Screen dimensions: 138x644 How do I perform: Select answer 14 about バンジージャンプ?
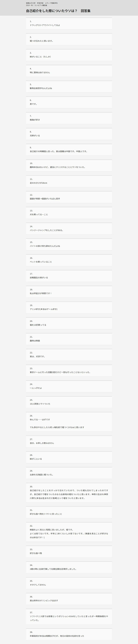point(69,229)
